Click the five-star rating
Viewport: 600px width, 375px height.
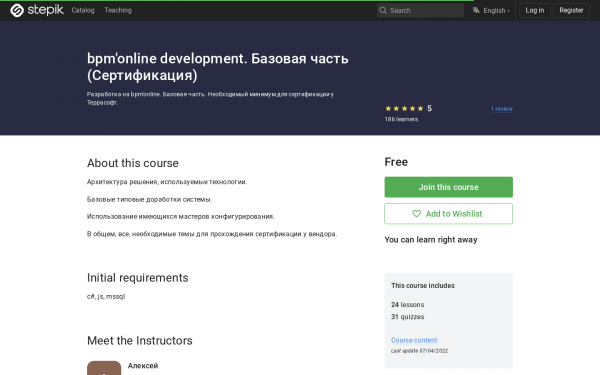click(x=404, y=109)
